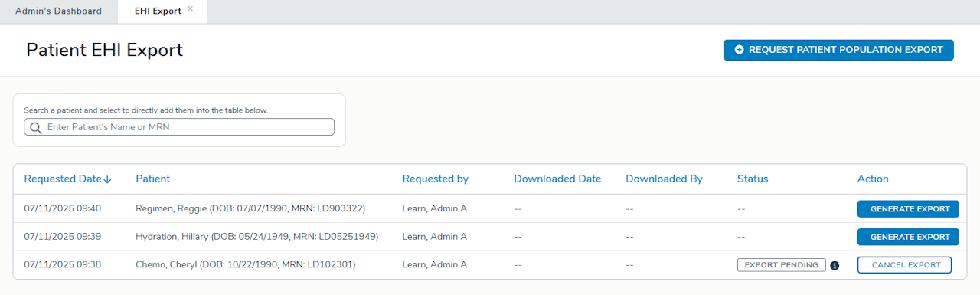The height and width of the screenshot is (295, 980).
Task: Click Learn, Admin A in Cheryl's row
Action: 434,265
